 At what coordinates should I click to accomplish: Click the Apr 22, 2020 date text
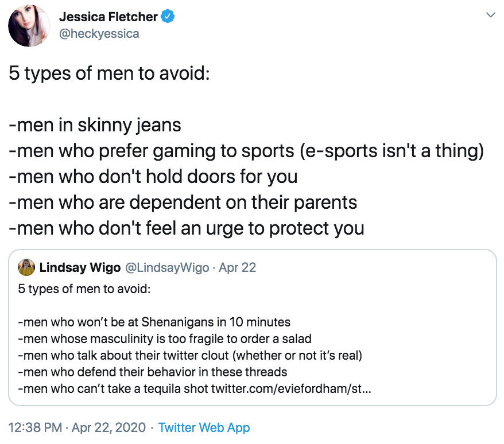coord(107,427)
